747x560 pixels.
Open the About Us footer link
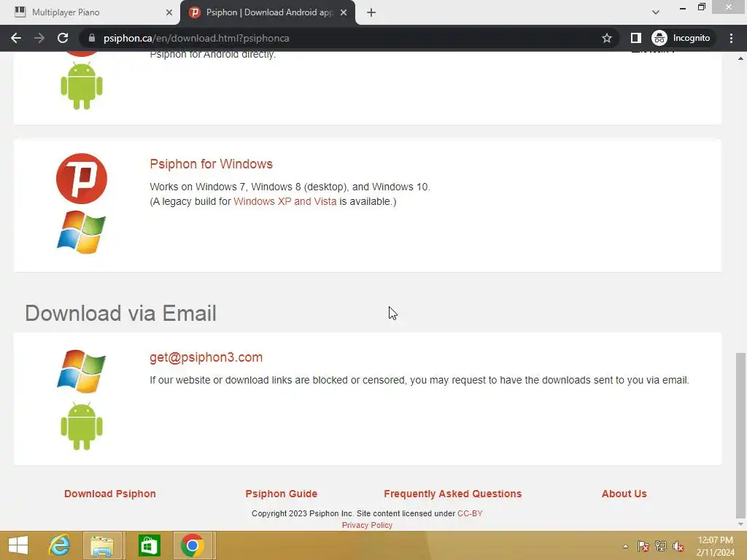click(624, 494)
